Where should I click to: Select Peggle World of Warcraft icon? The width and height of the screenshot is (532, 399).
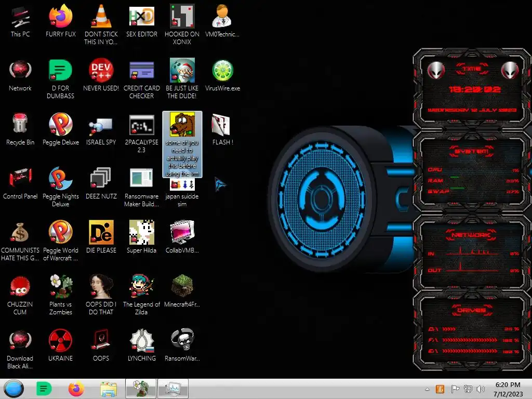pos(60,232)
